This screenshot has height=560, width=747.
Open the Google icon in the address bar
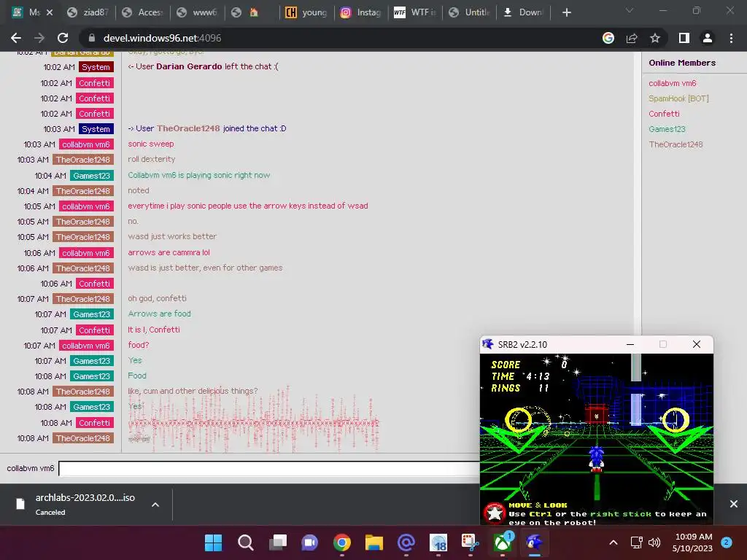pyautogui.click(x=608, y=38)
